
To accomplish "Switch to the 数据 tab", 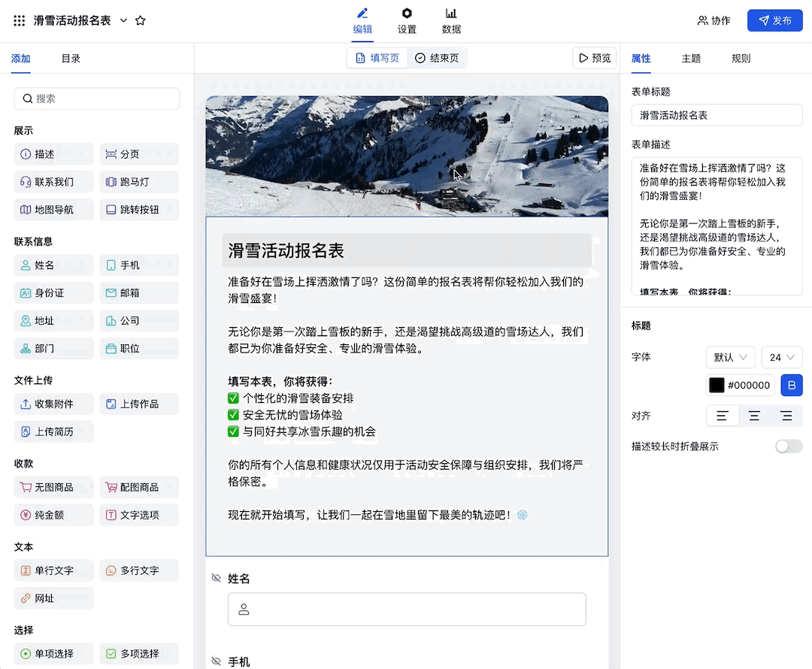I will [x=451, y=20].
